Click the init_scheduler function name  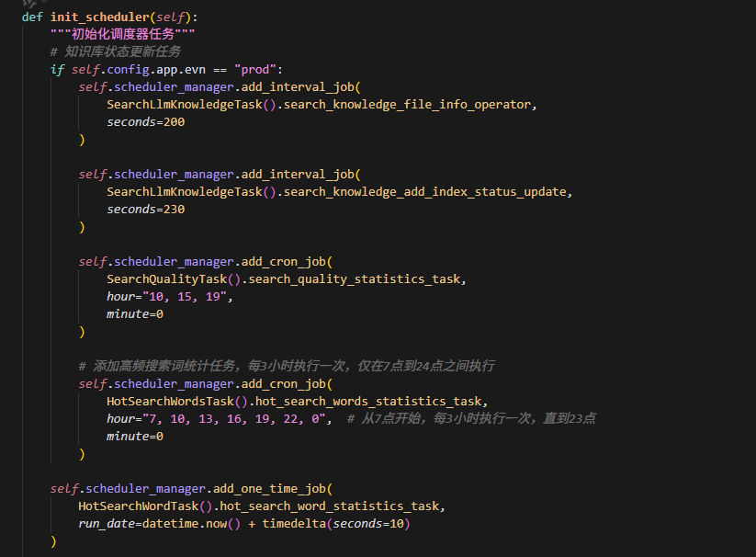[x=100, y=17]
